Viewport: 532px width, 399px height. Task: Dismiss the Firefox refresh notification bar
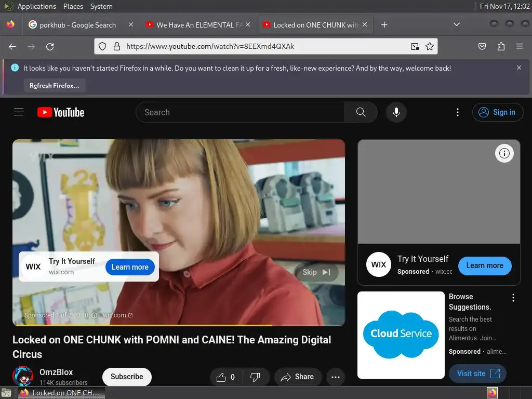(519, 68)
